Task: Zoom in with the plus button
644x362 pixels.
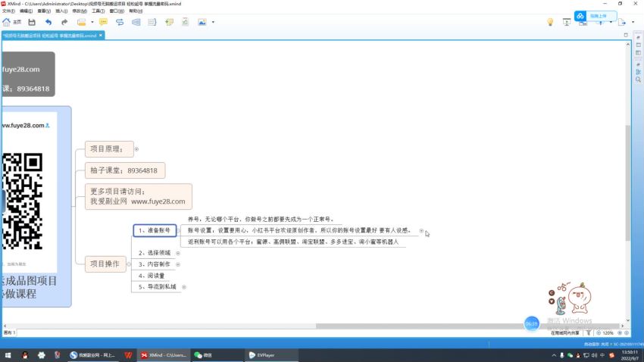Action: (x=620, y=333)
